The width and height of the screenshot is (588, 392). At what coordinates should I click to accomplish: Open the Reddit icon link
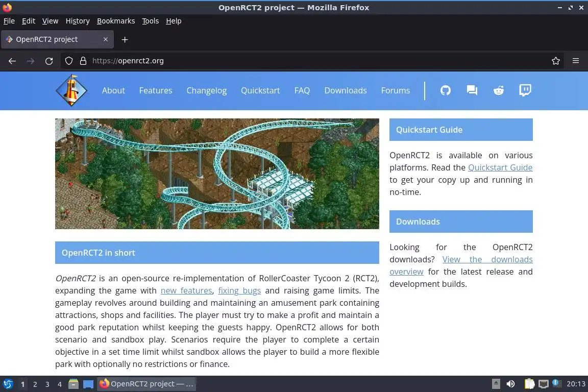(x=498, y=90)
